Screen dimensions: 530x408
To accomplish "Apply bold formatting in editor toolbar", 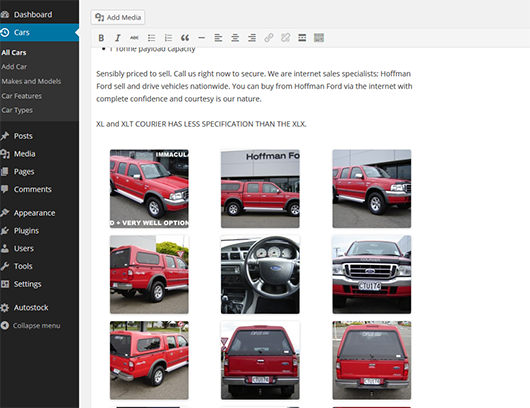I will 101,38.
